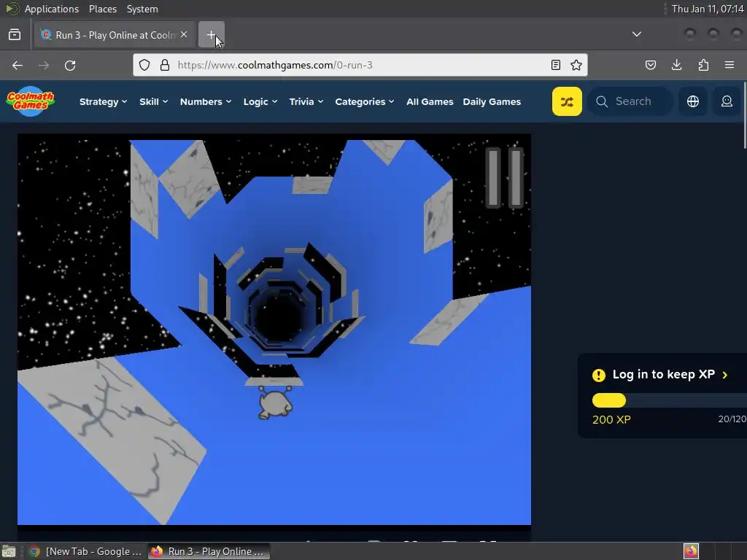Expand the Strategy menu

(x=103, y=101)
